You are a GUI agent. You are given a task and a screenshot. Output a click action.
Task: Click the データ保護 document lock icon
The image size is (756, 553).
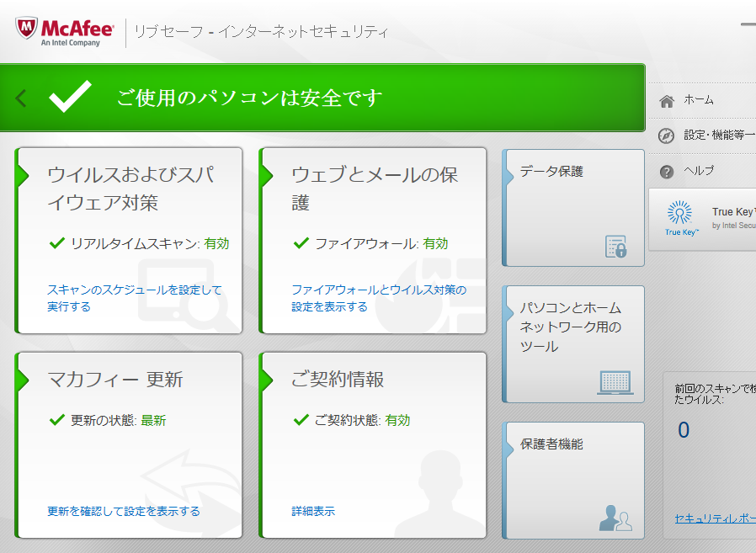(x=616, y=247)
